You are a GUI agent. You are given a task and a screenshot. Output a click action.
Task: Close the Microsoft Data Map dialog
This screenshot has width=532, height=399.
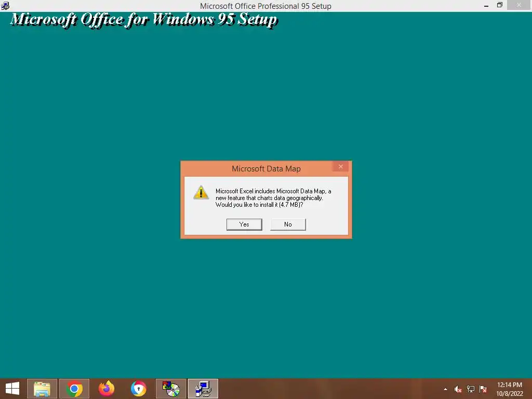(341, 167)
